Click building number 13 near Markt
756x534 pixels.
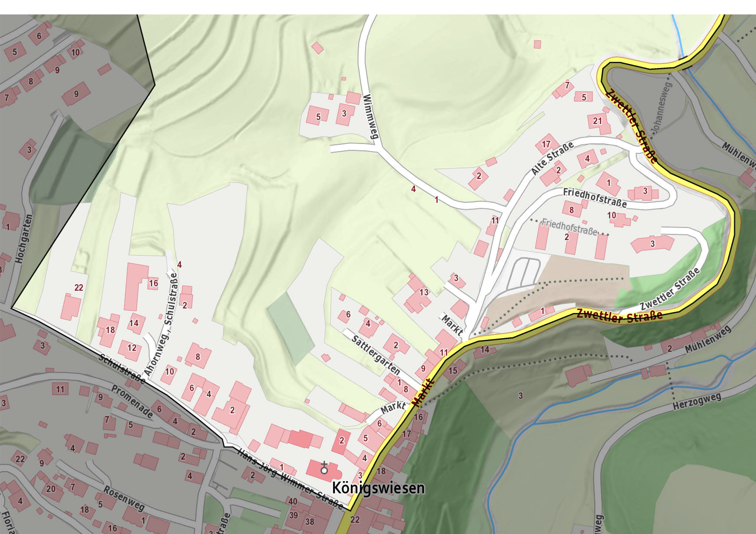point(424,292)
